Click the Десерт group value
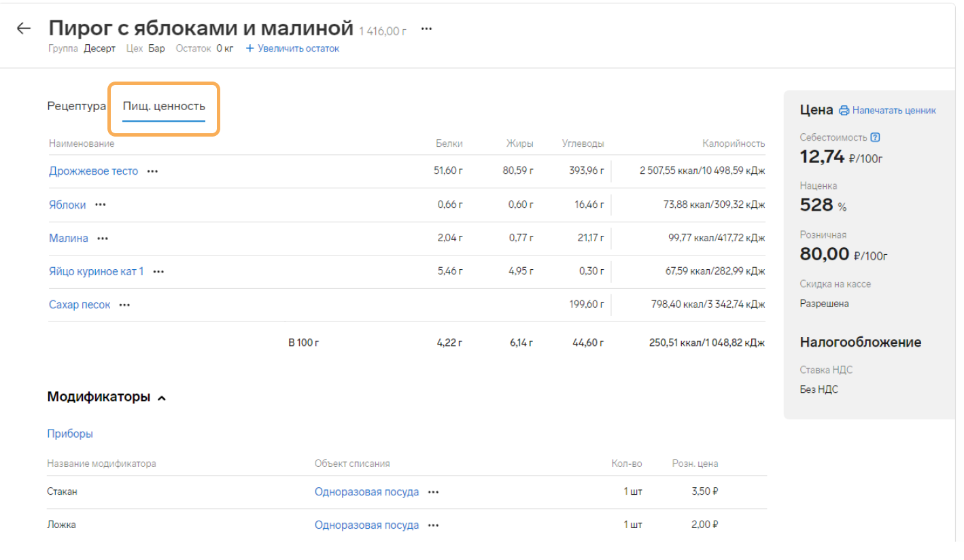Screen dimensions: 964x560 pyautogui.click(x=100, y=49)
